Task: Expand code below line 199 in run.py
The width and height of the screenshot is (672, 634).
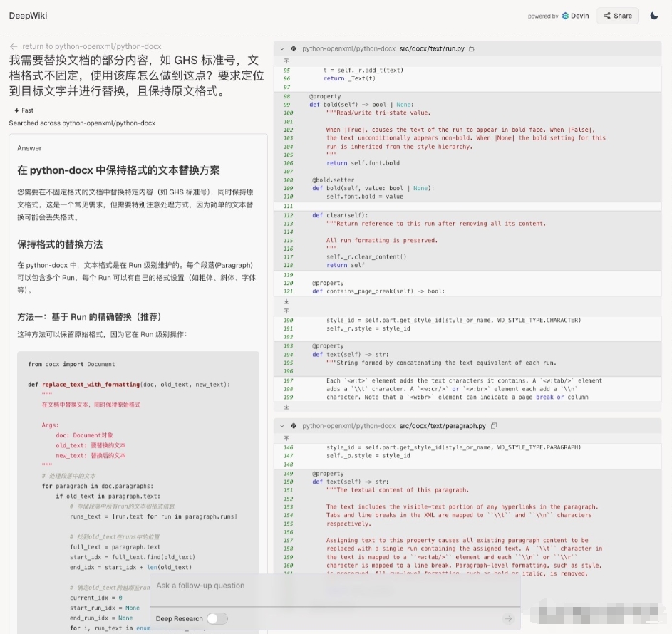Action: pos(286,407)
